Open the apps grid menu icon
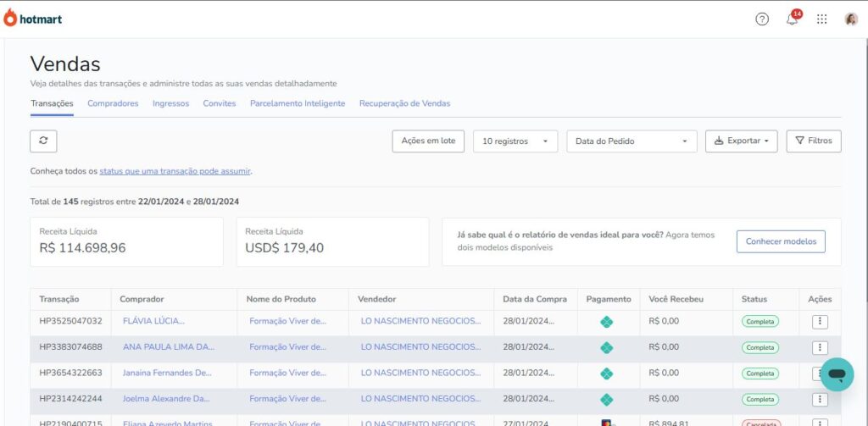 (822, 19)
